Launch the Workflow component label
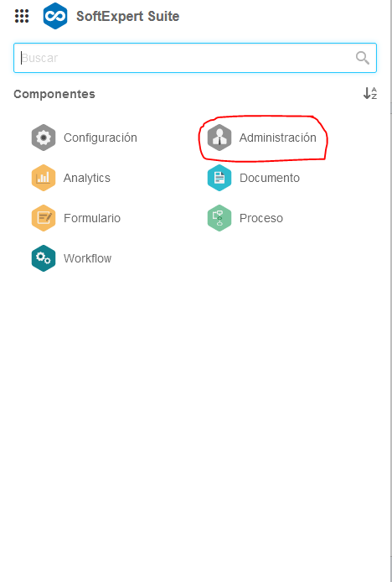Image resolution: width=392 pixels, height=582 pixels. 87,258
